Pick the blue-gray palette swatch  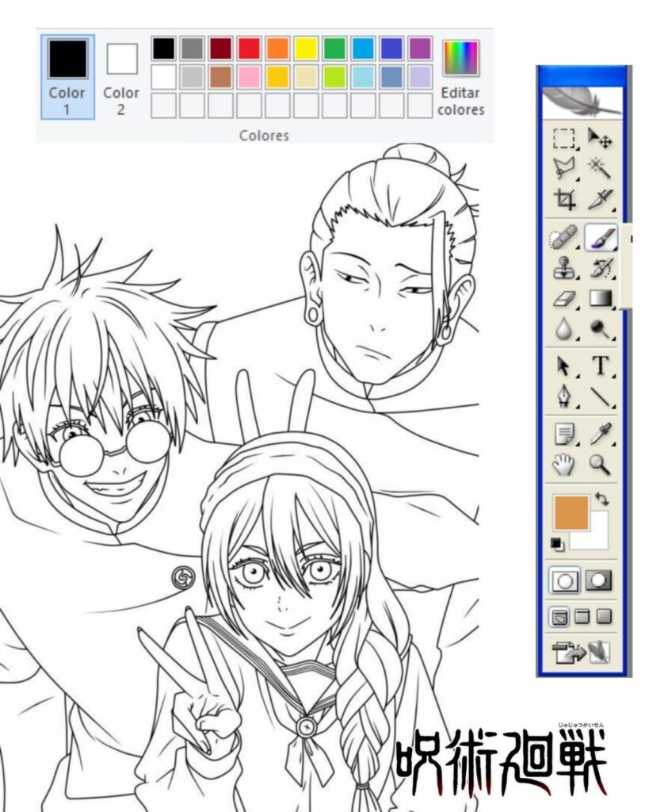pos(391,77)
